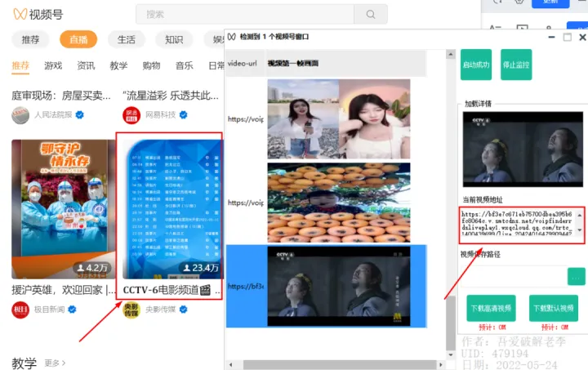
Task: Focus the 搜索 search box
Action: 245,14
